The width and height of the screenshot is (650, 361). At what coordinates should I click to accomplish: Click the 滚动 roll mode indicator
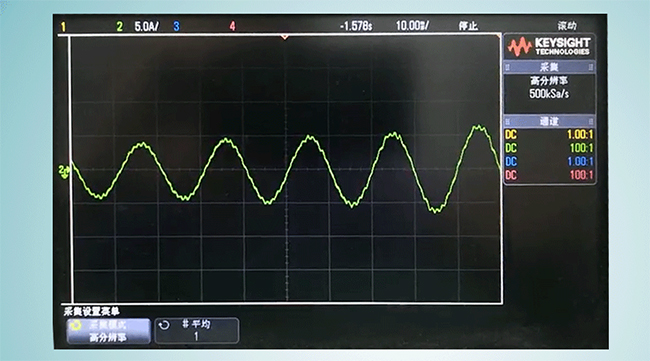pos(567,26)
